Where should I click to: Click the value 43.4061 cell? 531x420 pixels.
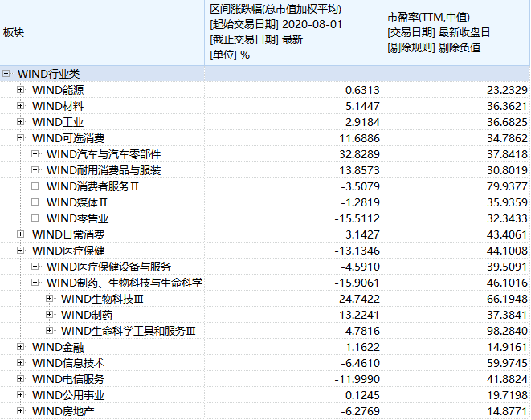pos(455,234)
